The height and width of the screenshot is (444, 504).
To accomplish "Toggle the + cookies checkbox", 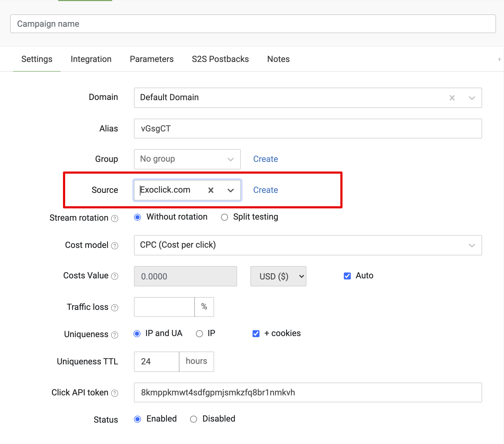I will tap(256, 334).
